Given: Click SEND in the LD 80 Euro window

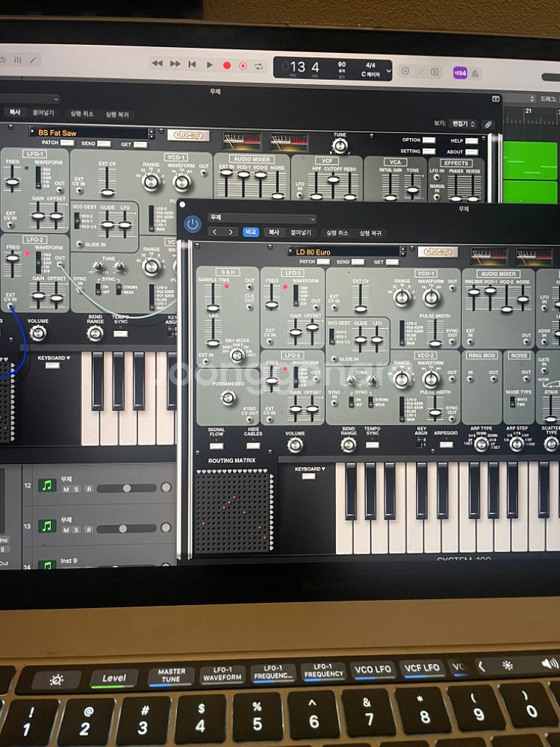Looking at the screenshot, I should click(357, 262).
